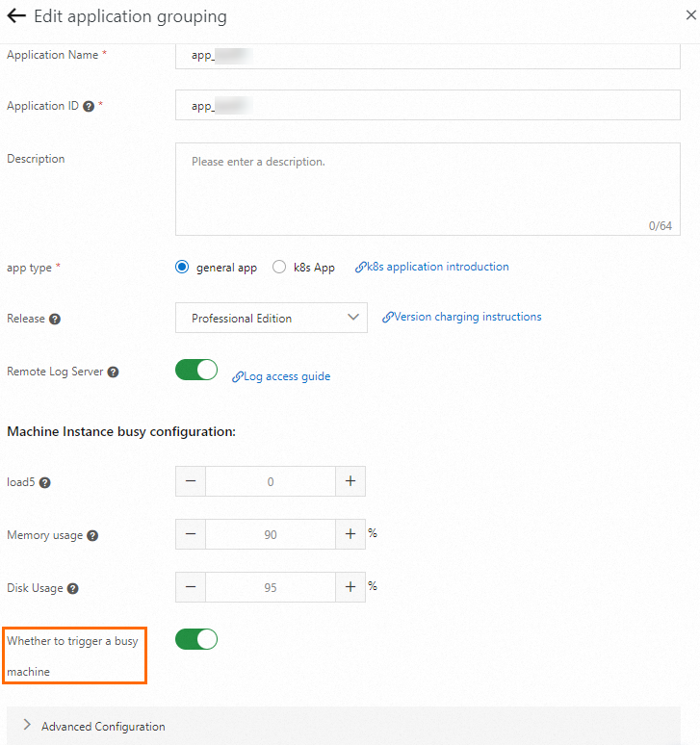This screenshot has height=745, width=700.
Task: Open the Version charging instructions link
Action: point(462,317)
